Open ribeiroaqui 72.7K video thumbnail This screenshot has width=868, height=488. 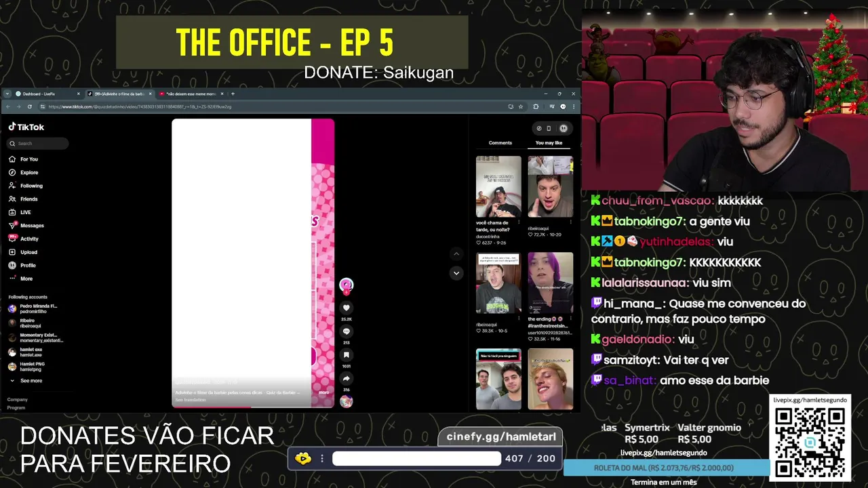(551, 187)
